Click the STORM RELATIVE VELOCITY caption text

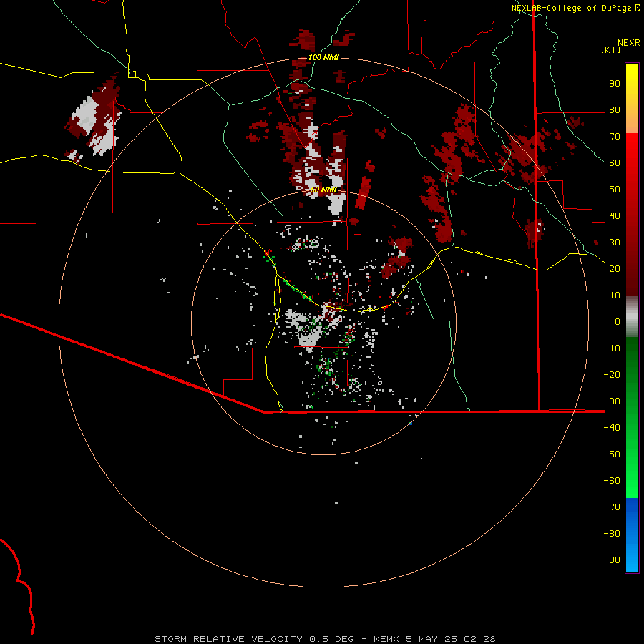coord(229,639)
